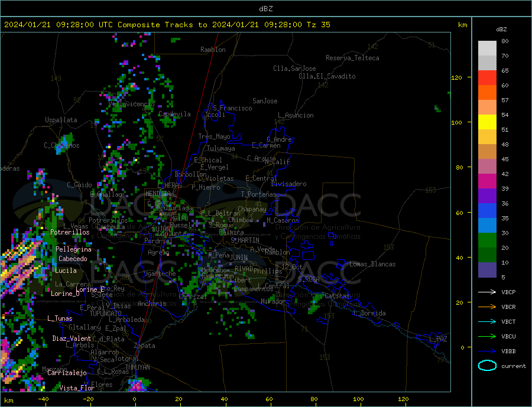The height and width of the screenshot is (407, 532).
Task: Click the 'VBCR' legend label
Action: coord(508,307)
